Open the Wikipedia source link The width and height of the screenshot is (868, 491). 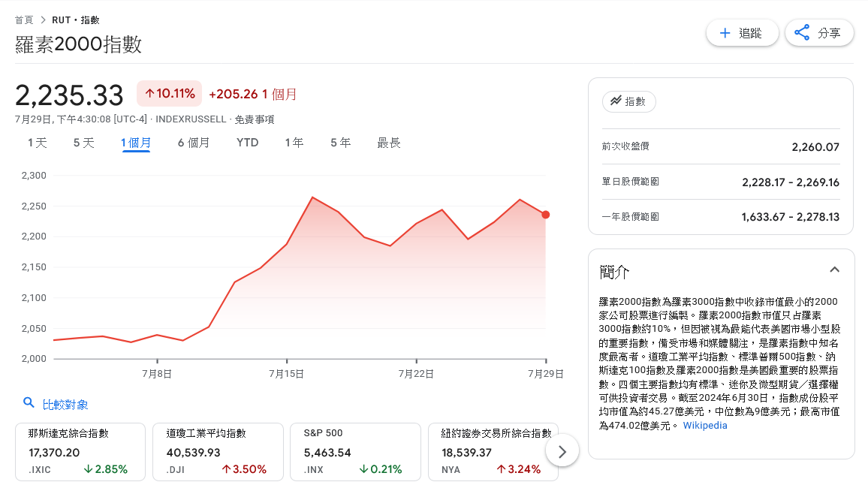click(705, 425)
